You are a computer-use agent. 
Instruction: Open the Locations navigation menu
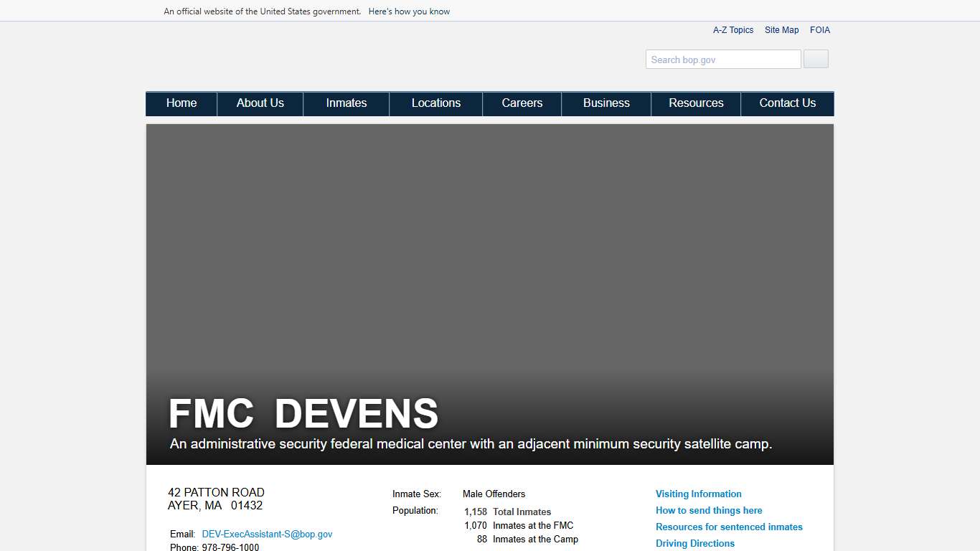(x=435, y=103)
